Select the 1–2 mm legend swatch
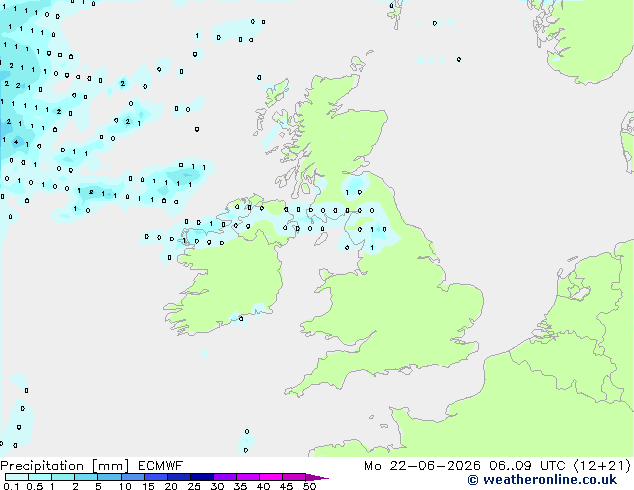This screenshot has width=634, height=490. (63, 477)
